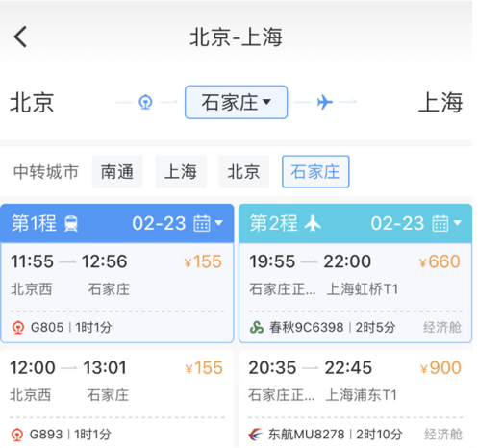Go back using the left arrow
Viewport: 478px width, 448px height.
coord(20,37)
